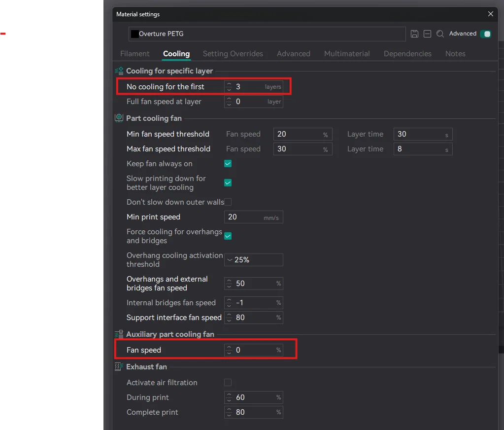Screen dimensions: 504x430
Task: Open Overhang cooling activation threshold dropdown
Action: [253, 260]
